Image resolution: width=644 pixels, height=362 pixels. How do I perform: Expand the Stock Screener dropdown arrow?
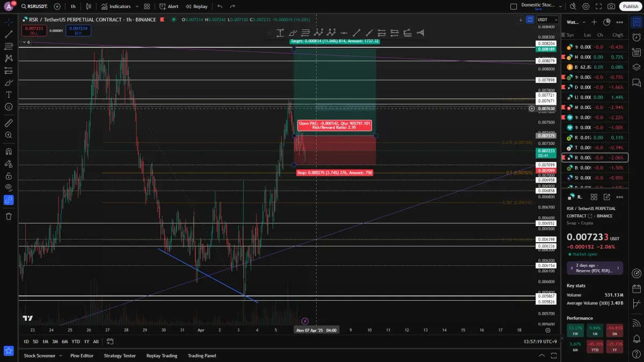coord(61,356)
